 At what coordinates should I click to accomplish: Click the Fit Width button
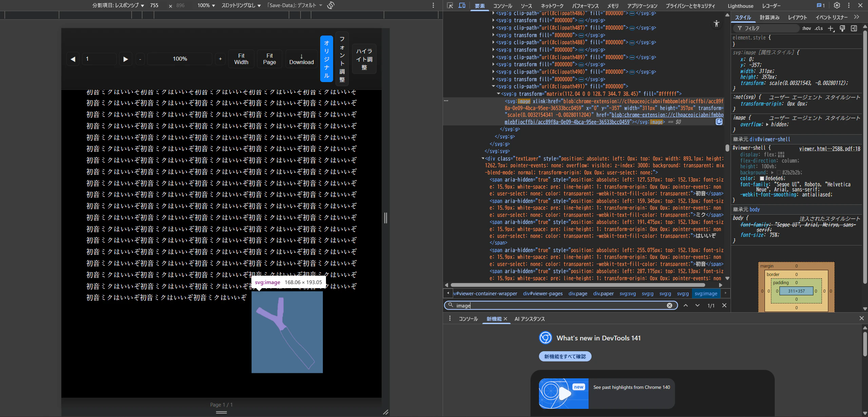click(241, 59)
